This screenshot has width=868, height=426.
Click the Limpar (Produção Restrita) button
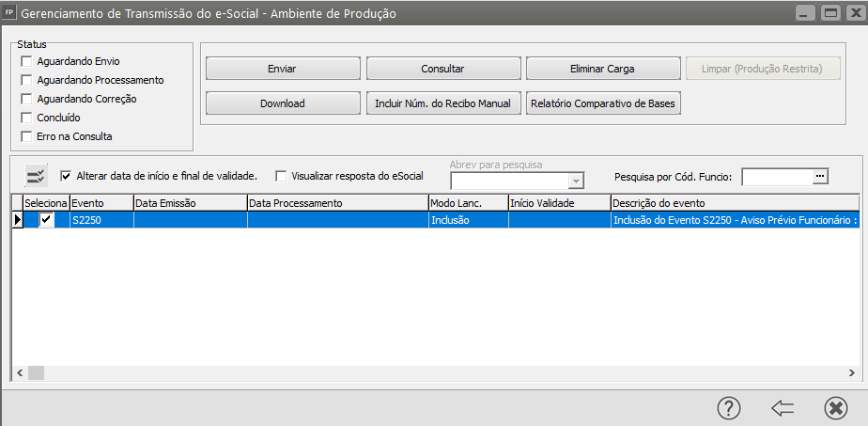coord(763,69)
